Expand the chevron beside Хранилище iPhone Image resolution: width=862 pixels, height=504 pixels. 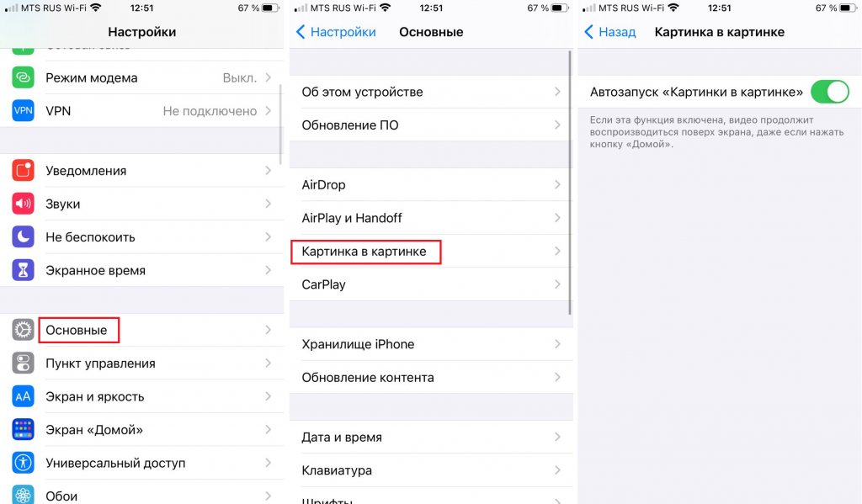coord(557,344)
